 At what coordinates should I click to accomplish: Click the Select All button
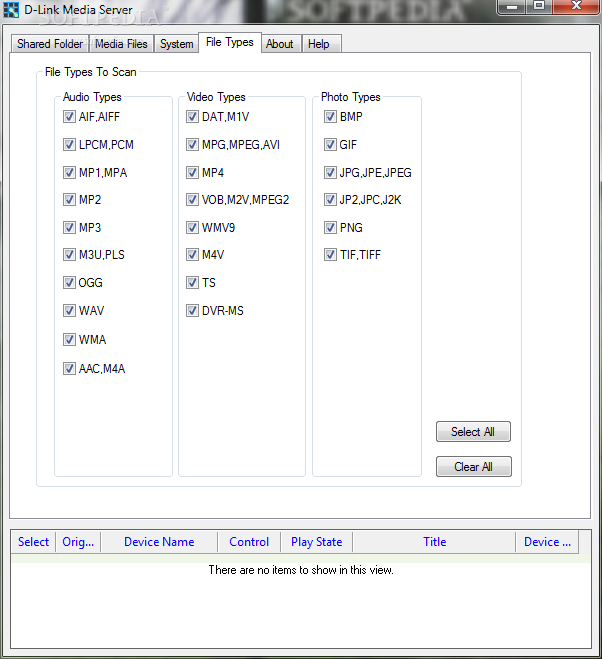[473, 432]
